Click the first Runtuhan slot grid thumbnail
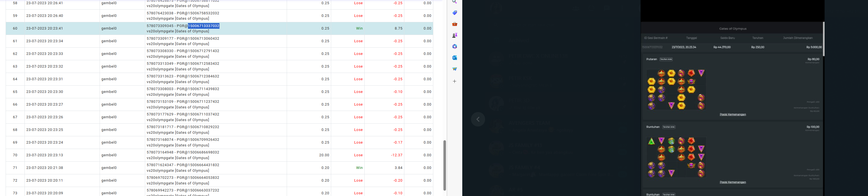This screenshot has height=196, width=868. pyautogui.click(x=676, y=157)
